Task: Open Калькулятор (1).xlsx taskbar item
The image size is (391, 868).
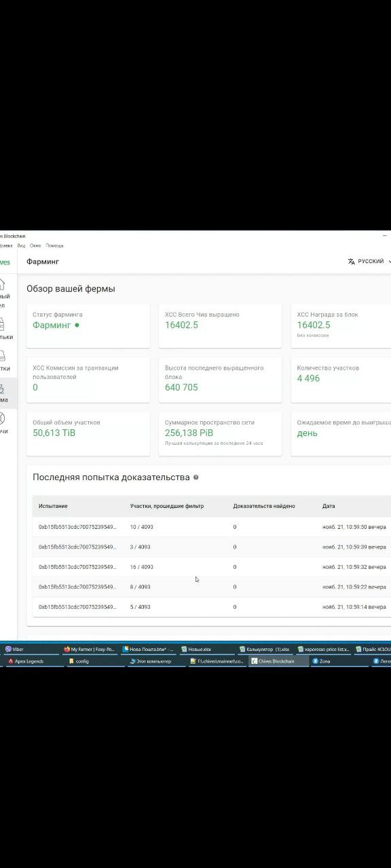Action: coord(267,649)
